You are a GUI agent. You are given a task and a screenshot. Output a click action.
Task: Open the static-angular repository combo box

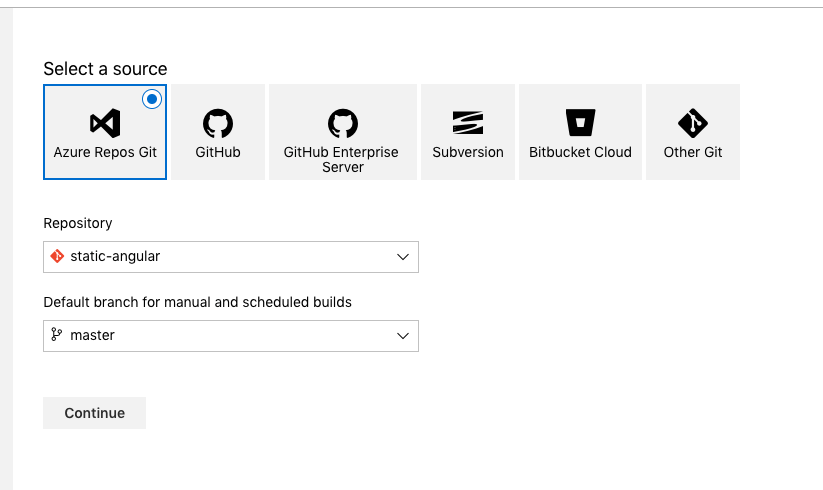pos(230,257)
